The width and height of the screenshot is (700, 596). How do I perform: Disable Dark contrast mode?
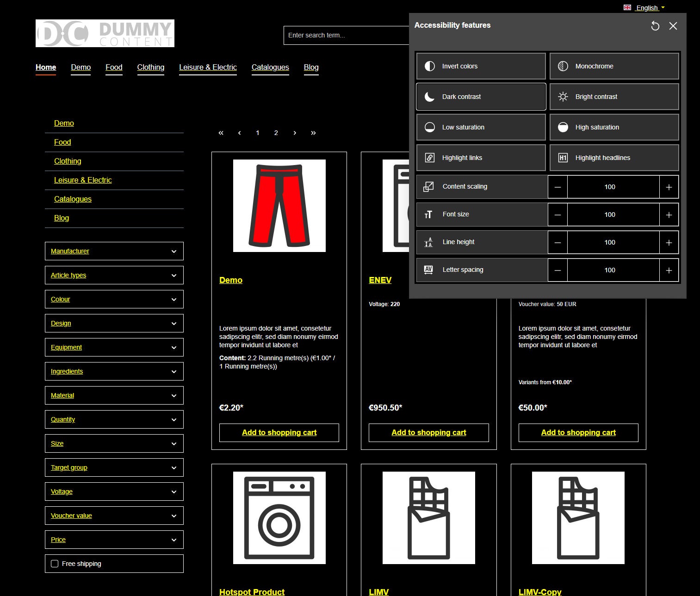coord(481,97)
